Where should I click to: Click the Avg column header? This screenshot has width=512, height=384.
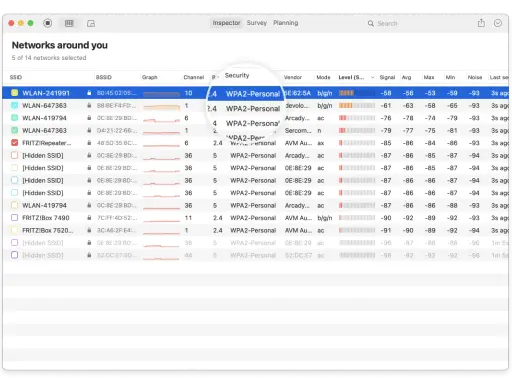[x=406, y=77]
